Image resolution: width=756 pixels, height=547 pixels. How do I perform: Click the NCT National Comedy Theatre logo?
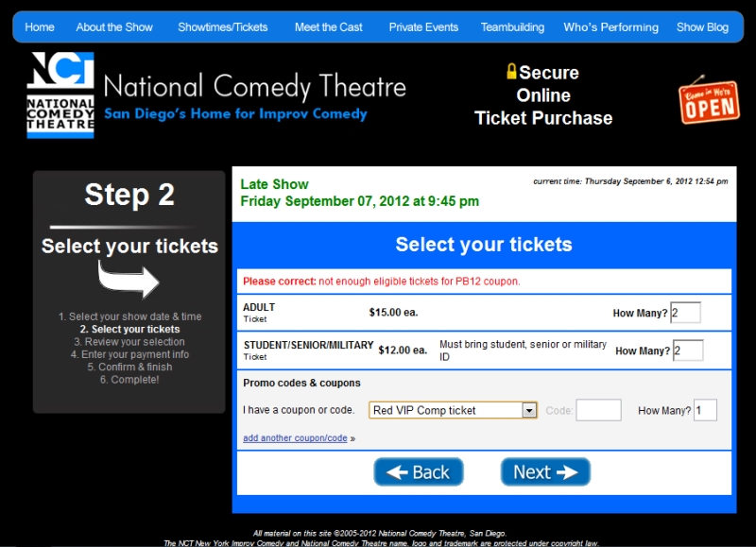[60, 95]
